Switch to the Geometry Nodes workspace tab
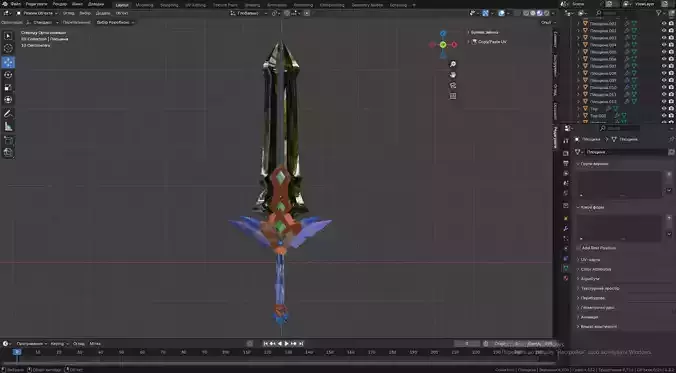The width and height of the screenshot is (676, 373). 367,5
